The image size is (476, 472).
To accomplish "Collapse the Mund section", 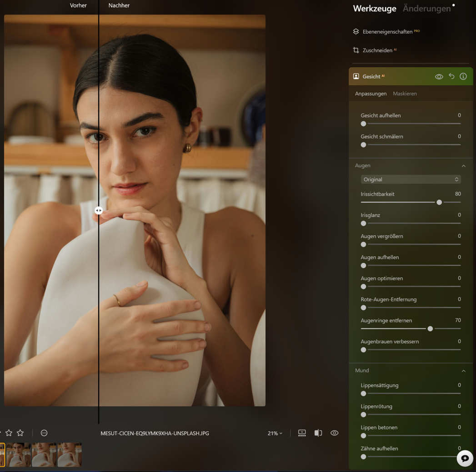I will point(463,371).
